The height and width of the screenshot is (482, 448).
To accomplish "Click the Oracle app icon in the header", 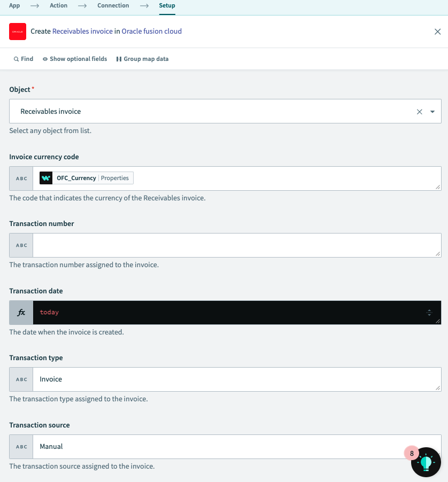I will (17, 32).
